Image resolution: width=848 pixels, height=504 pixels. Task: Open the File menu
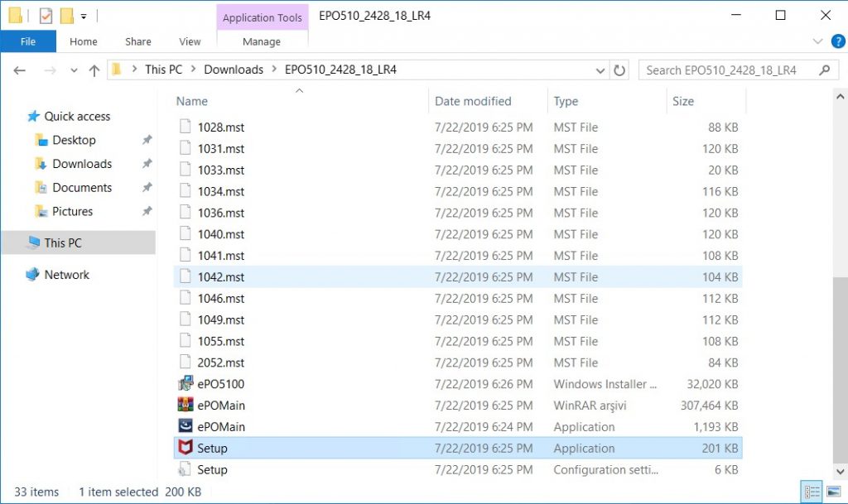point(28,41)
